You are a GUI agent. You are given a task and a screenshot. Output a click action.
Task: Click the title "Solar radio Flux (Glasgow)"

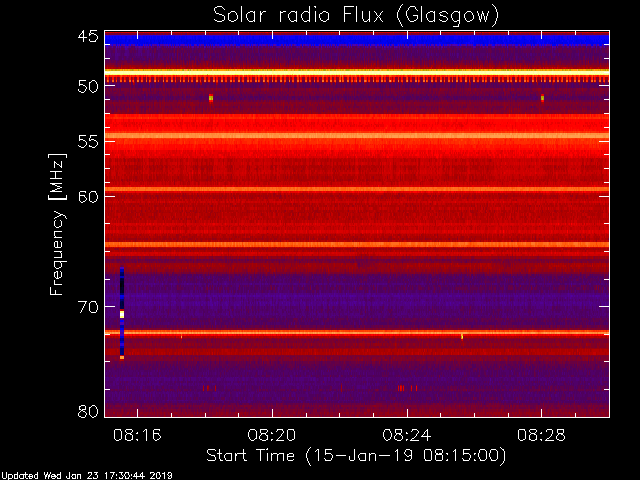tap(356, 16)
